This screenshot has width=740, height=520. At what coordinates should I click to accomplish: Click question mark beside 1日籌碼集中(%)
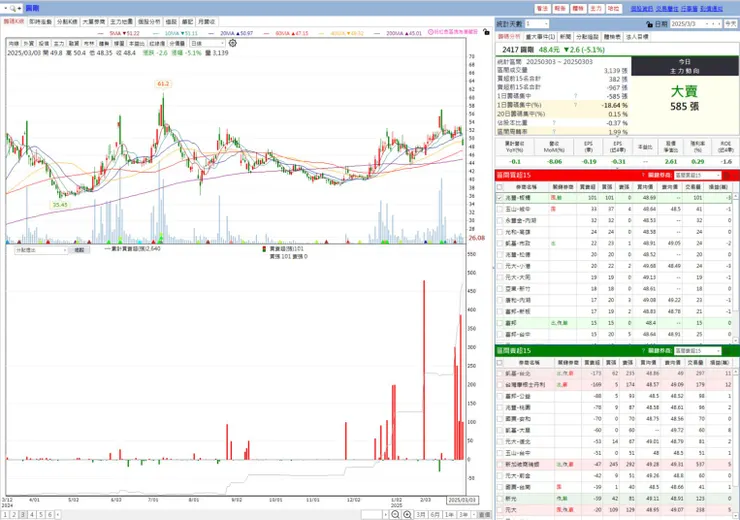tap(575, 105)
